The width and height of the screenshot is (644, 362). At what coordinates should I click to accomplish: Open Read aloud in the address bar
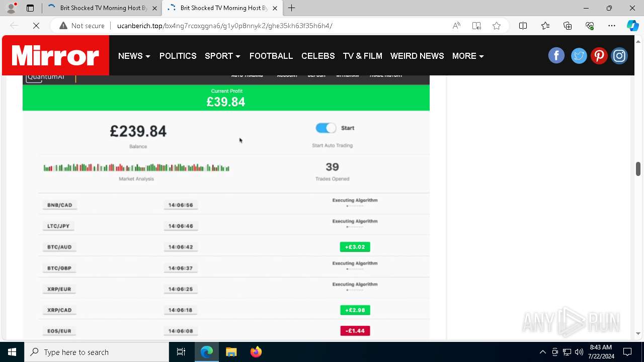click(x=456, y=26)
